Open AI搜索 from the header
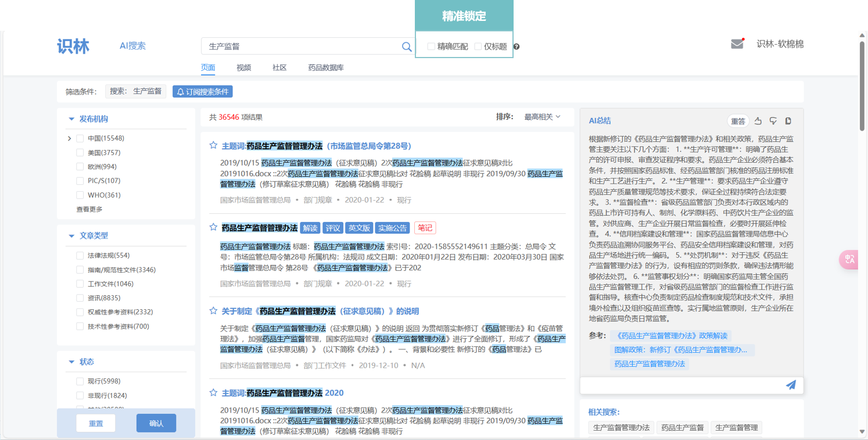The width and height of the screenshot is (868, 440). click(x=132, y=46)
